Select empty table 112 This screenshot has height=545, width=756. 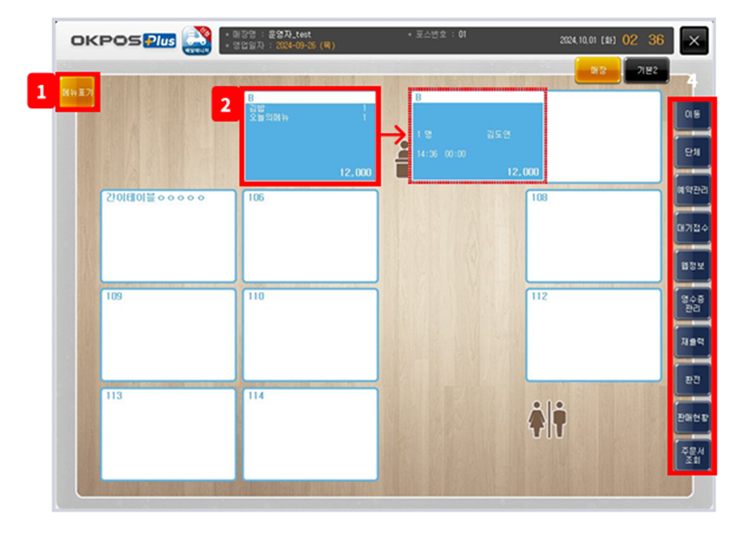point(593,335)
